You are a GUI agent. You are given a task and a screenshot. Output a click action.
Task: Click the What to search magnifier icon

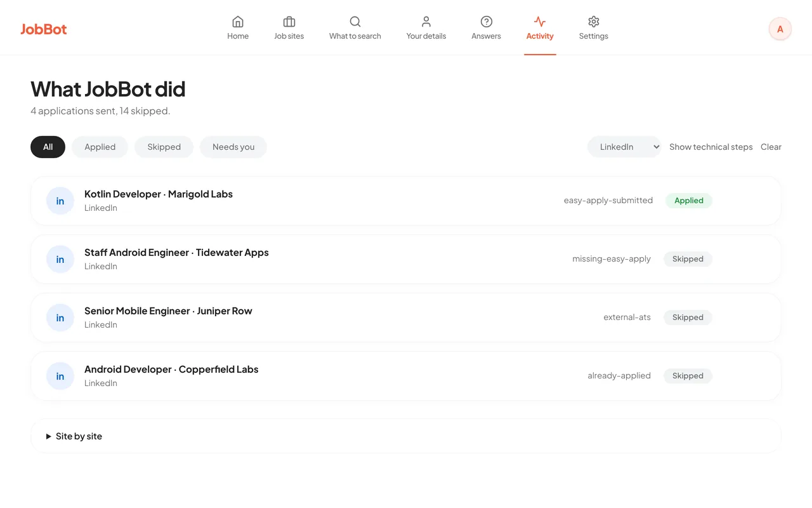tap(355, 22)
